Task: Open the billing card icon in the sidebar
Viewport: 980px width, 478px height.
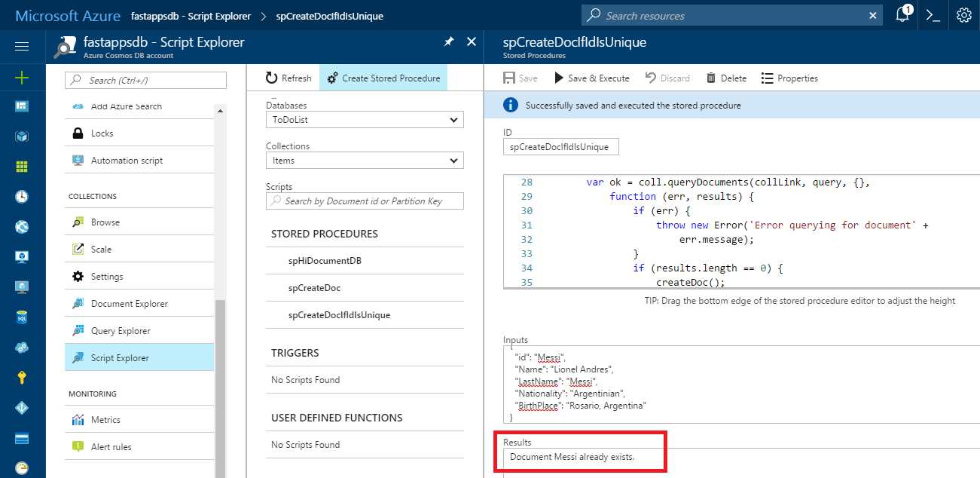Action: [x=22, y=438]
